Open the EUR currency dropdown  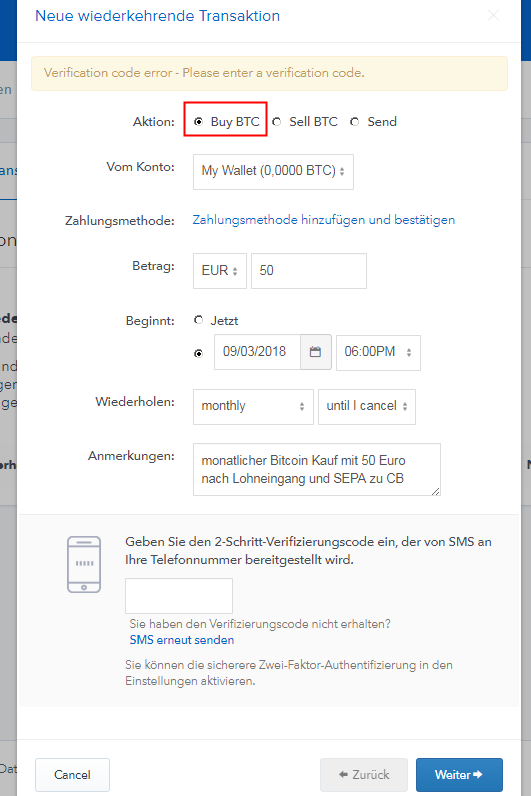tap(220, 271)
